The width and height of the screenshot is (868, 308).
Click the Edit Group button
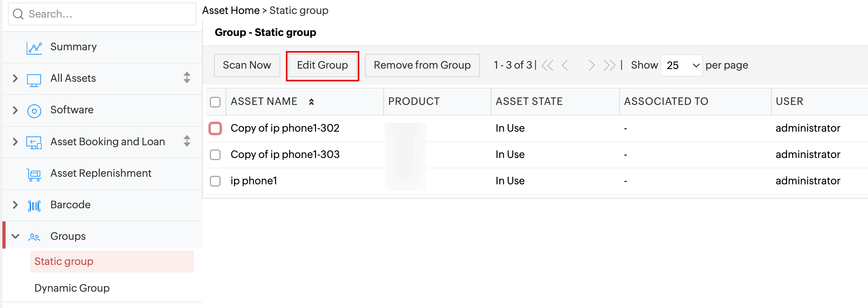pos(322,65)
